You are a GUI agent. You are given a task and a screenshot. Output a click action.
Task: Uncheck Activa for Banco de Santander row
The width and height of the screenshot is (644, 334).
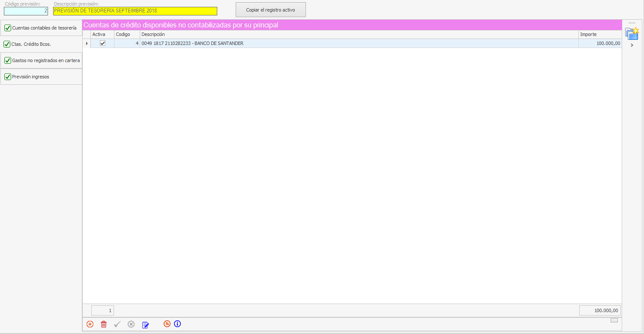coord(102,43)
